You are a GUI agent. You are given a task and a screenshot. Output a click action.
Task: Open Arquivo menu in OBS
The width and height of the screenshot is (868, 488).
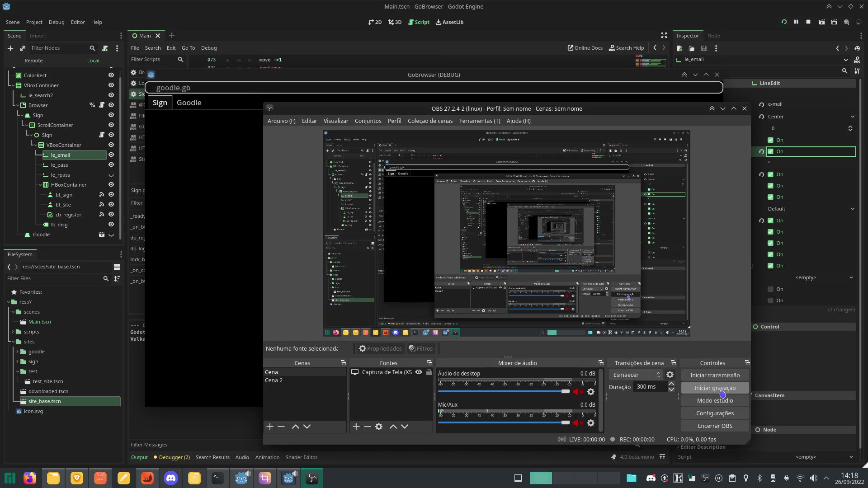click(x=281, y=121)
